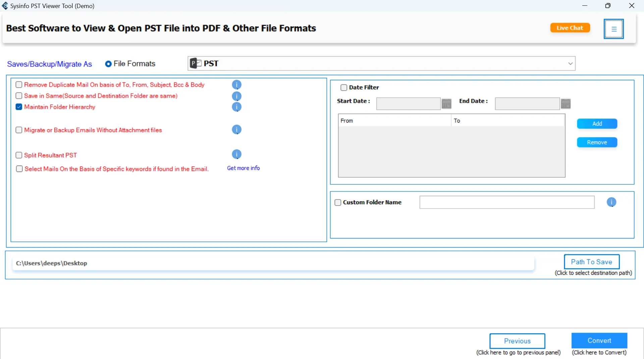Click info icon for Maintain Folder Hierarchy
644x359 pixels.
[x=236, y=107]
